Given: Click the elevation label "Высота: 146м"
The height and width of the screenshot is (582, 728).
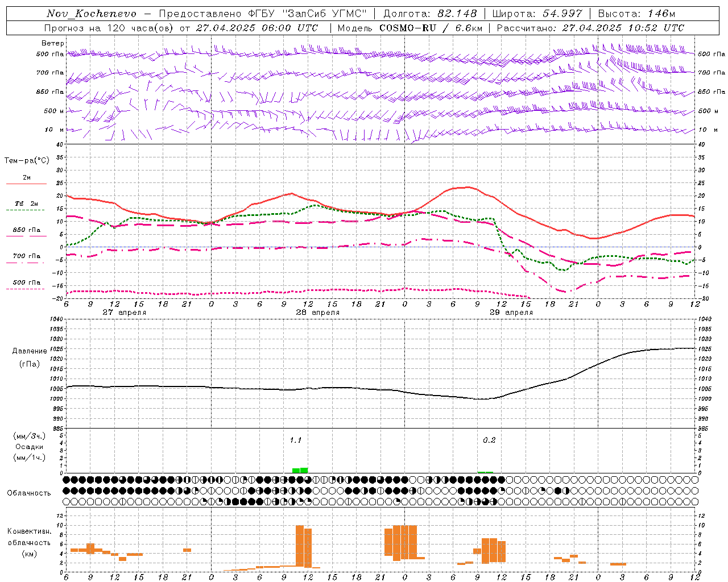Looking at the screenshot, I should point(638,14).
